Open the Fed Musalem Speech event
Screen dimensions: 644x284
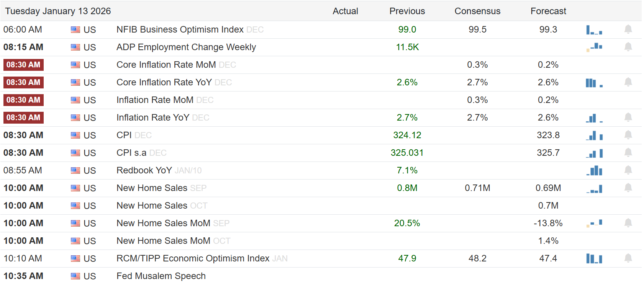(x=161, y=276)
